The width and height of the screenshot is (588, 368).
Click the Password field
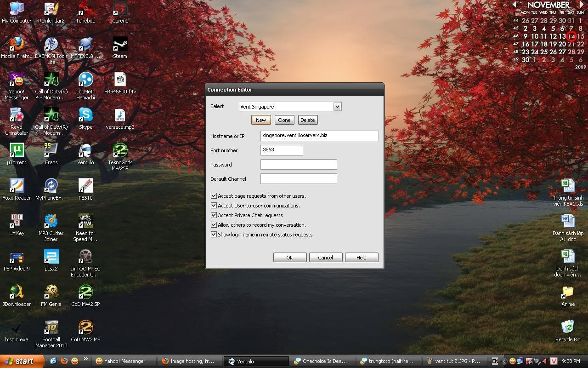(299, 164)
